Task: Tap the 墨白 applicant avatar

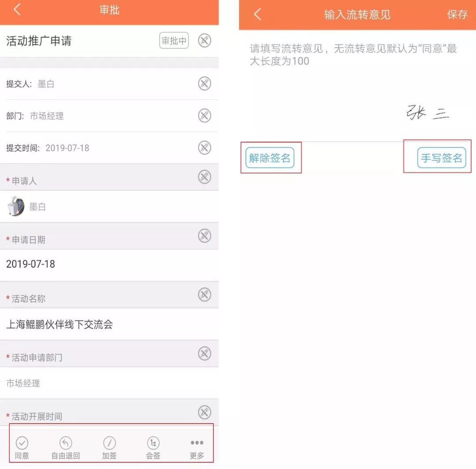Action: (16, 206)
